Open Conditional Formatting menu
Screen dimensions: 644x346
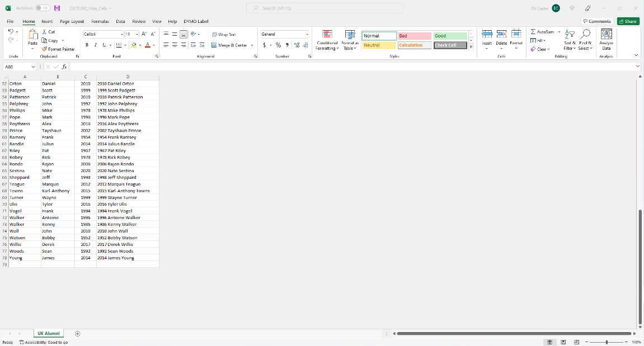(x=327, y=40)
